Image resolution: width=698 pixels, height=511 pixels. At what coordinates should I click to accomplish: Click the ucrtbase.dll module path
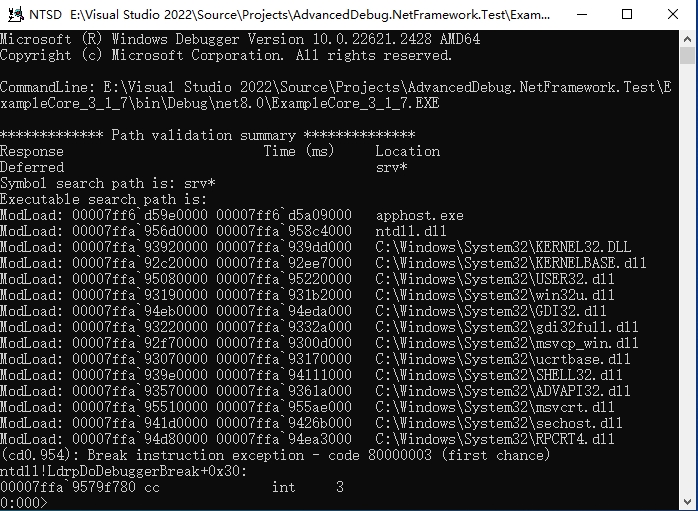coord(503,359)
